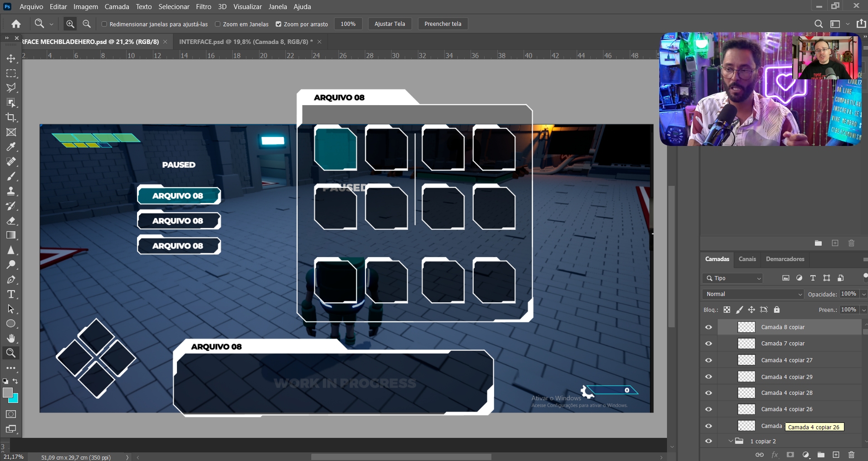Create a new layer group folder icon
This screenshot has width=868, height=461.
click(x=821, y=455)
